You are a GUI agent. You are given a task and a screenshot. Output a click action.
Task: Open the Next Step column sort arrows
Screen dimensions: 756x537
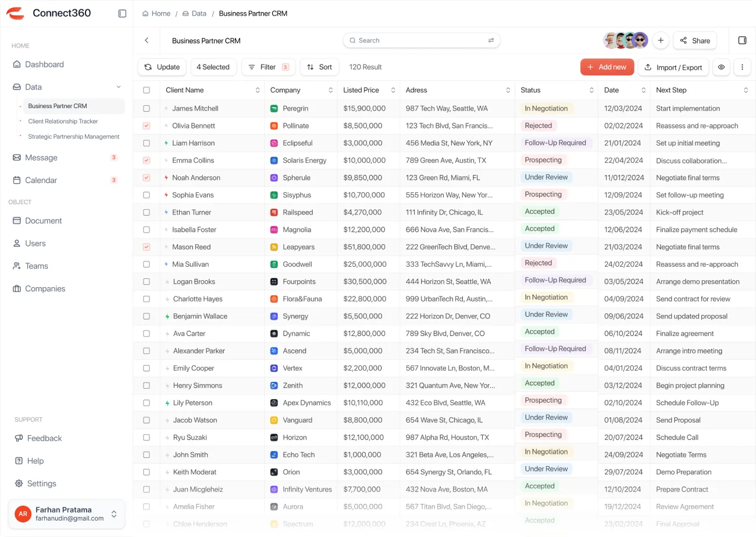click(746, 90)
